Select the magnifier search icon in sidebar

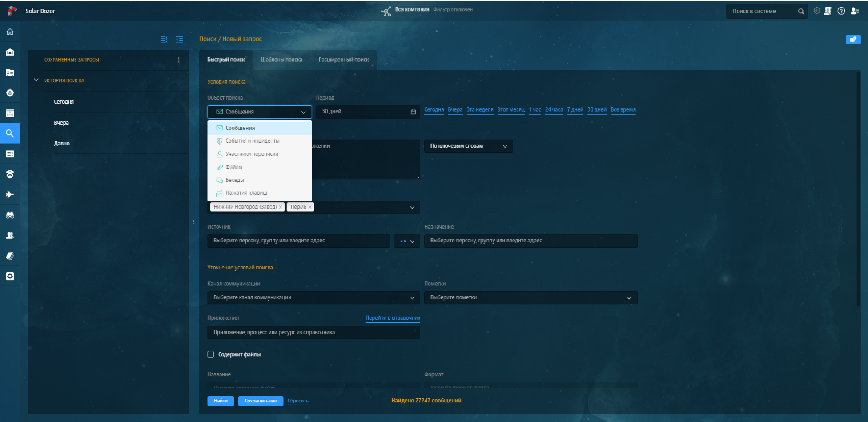pos(10,133)
